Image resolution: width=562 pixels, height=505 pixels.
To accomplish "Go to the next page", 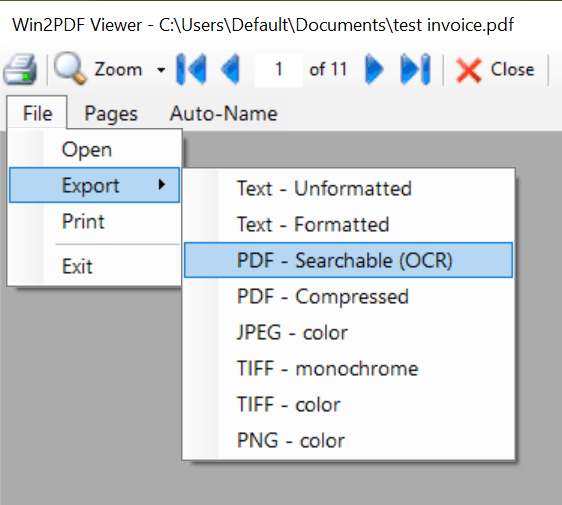I will (x=374, y=69).
